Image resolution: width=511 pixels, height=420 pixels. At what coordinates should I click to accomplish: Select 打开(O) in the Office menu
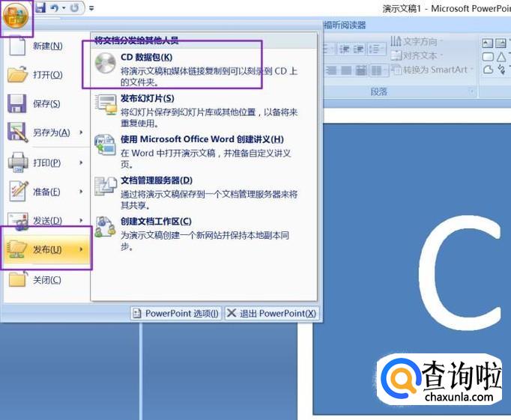point(46,75)
